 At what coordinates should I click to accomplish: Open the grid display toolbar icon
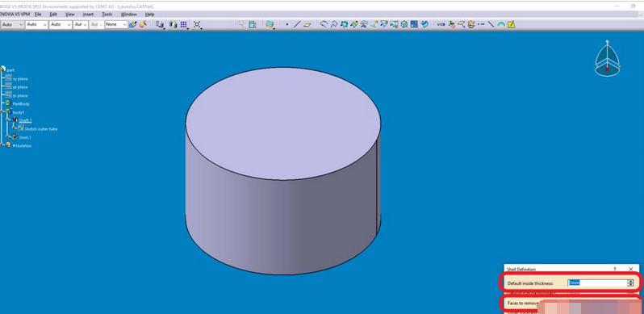pos(183,25)
